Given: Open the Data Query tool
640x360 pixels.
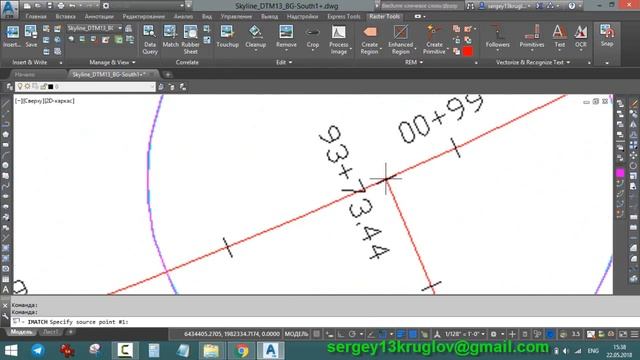Looking at the screenshot, I should [149, 40].
